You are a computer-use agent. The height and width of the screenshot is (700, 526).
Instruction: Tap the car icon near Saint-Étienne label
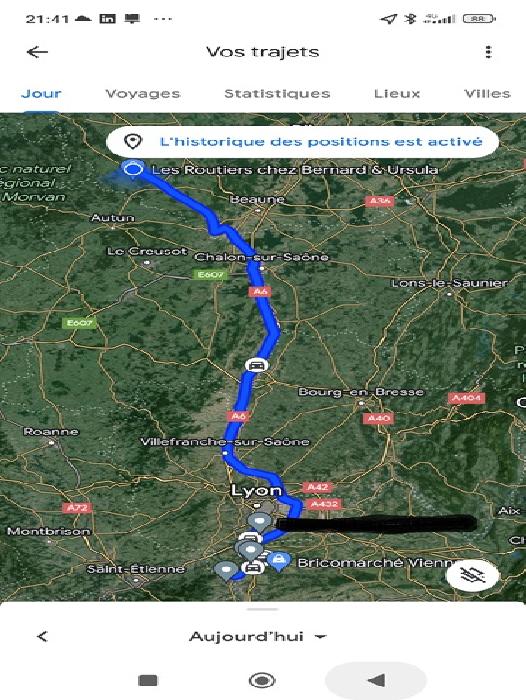[252, 568]
